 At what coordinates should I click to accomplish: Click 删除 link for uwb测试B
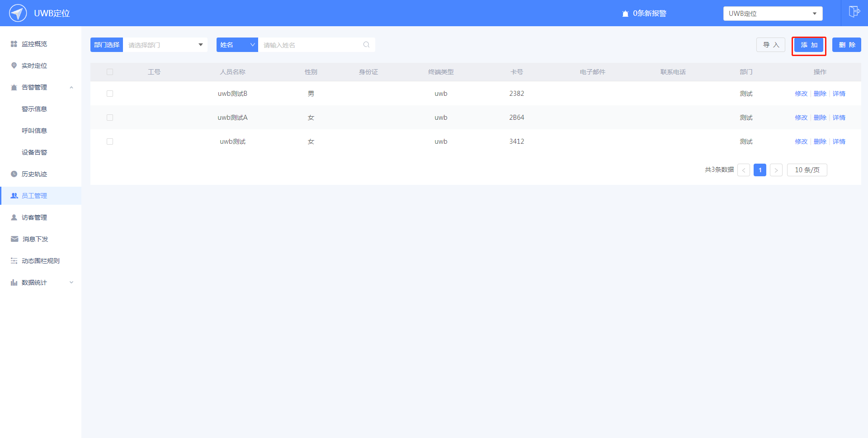(x=820, y=94)
